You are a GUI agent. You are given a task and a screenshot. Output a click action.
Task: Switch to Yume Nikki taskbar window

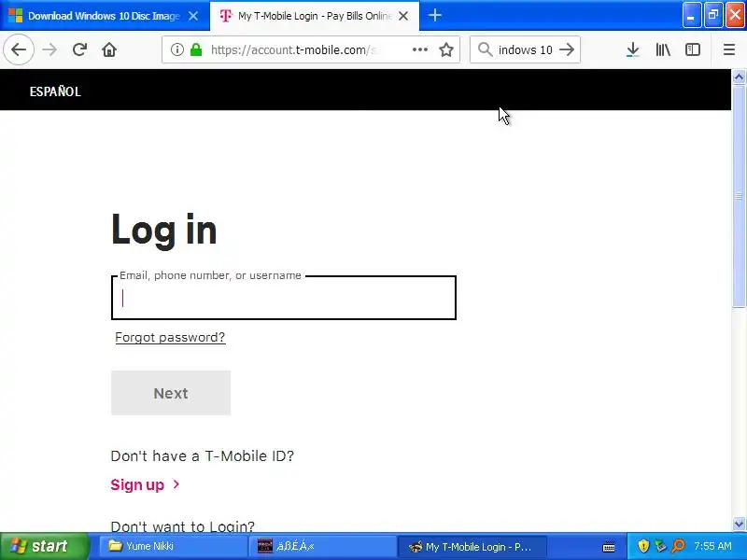(x=173, y=546)
